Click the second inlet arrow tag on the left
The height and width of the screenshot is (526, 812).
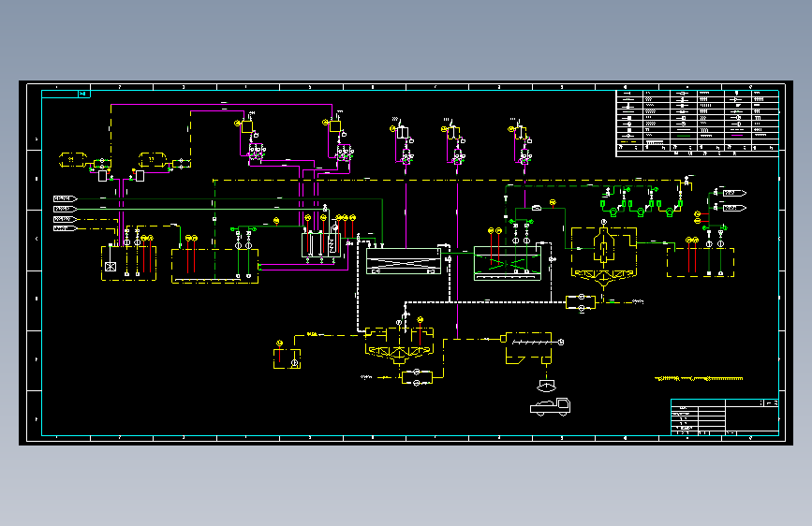(66, 209)
